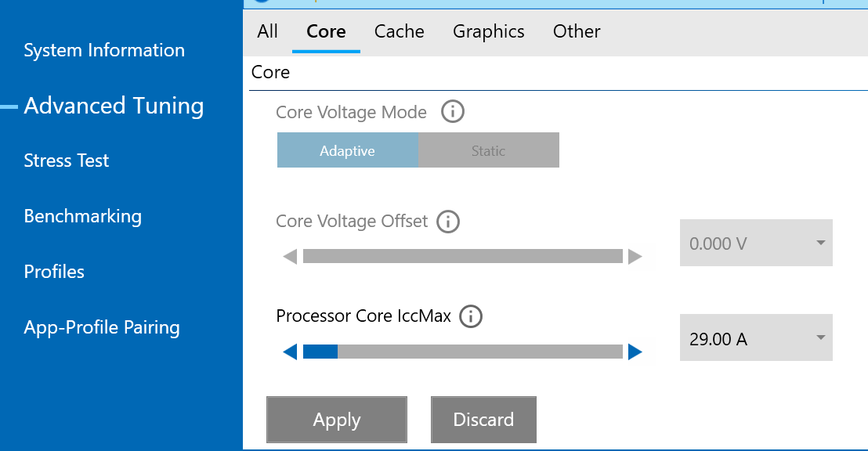Switch to Static core voltage mode

point(488,150)
